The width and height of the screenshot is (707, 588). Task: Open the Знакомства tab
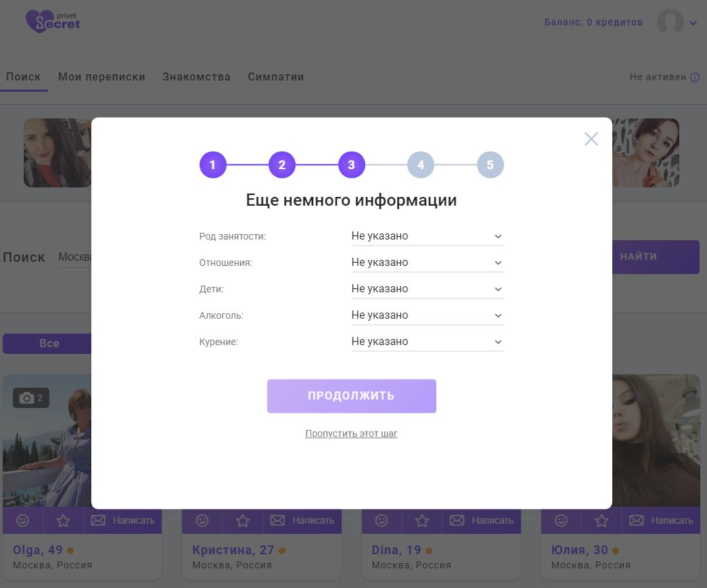pyautogui.click(x=197, y=77)
